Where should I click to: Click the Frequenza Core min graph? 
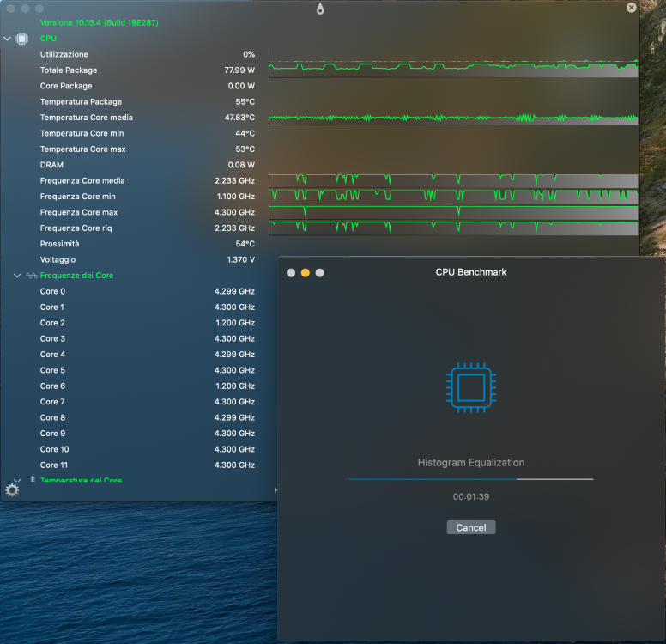(453, 197)
